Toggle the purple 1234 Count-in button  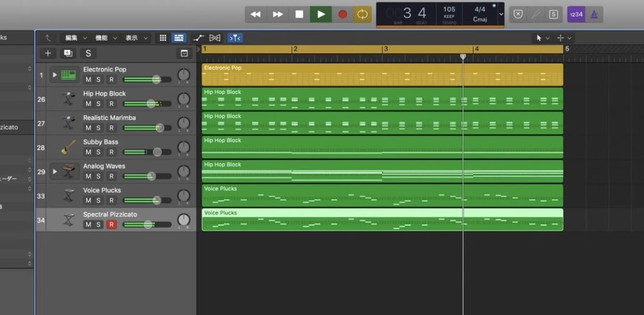pyautogui.click(x=576, y=14)
